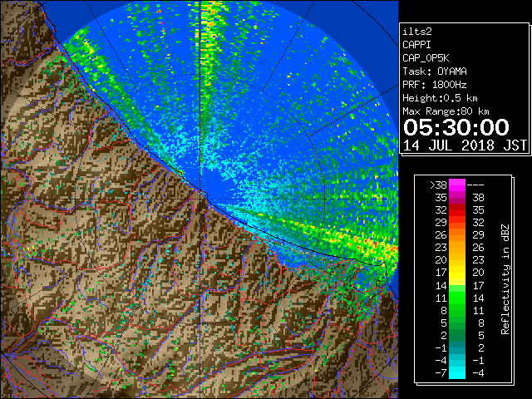This screenshot has width=532, height=399.
Task: Click the 'Height:0.5 km' line
Action: (440, 98)
